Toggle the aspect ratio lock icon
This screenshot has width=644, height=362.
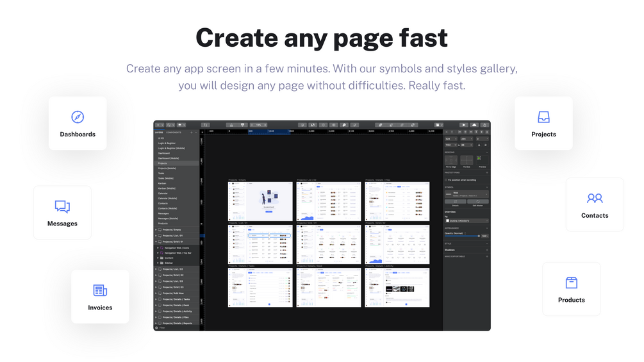click(x=459, y=145)
